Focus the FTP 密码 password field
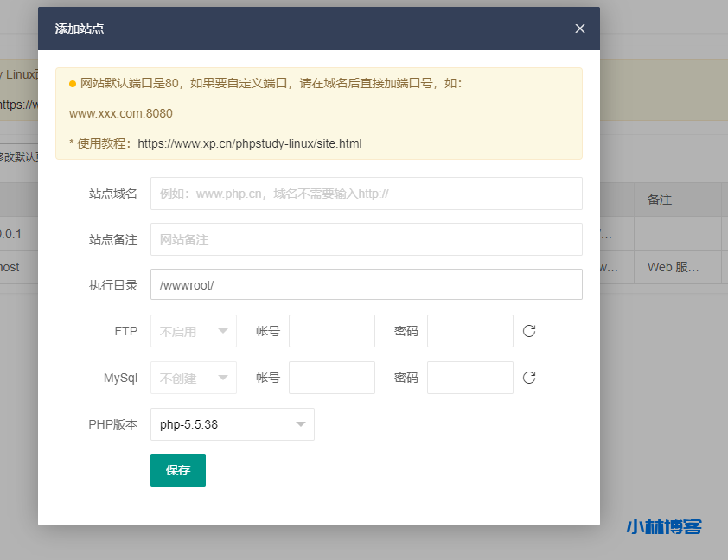Screen dimensions: 728x560 point(470,331)
